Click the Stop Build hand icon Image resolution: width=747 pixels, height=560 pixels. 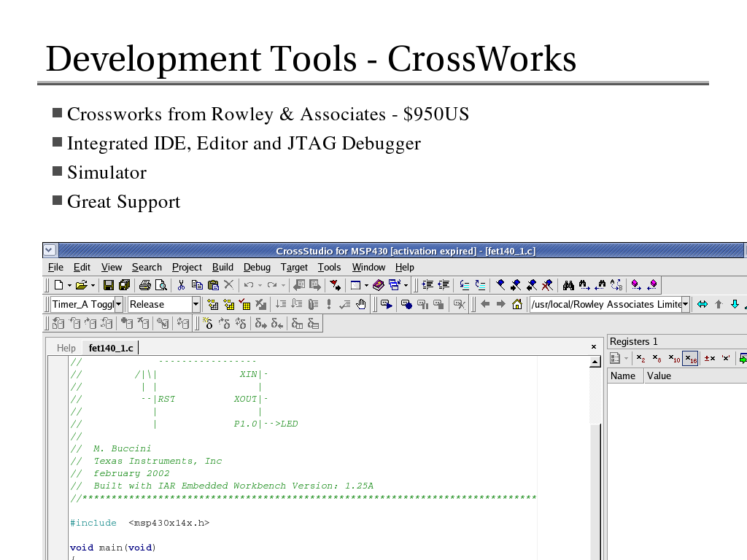tap(361, 304)
